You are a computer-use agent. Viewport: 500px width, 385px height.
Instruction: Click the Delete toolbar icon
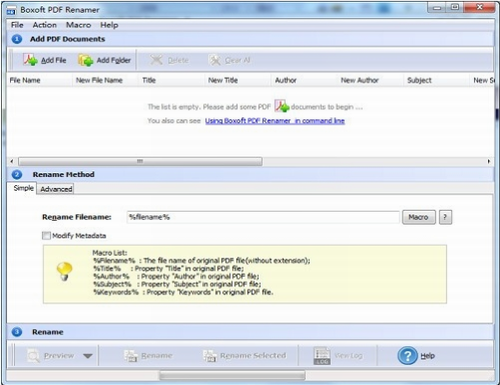[156, 60]
